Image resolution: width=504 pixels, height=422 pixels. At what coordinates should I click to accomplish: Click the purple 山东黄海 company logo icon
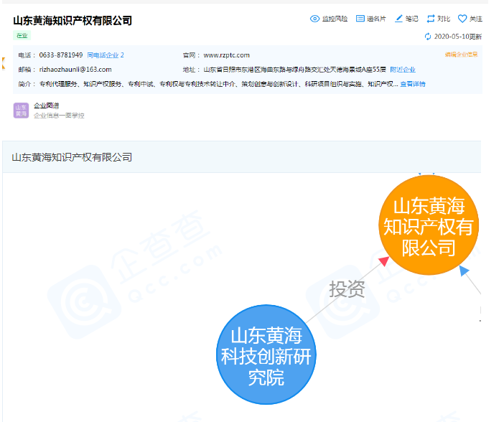point(21,110)
